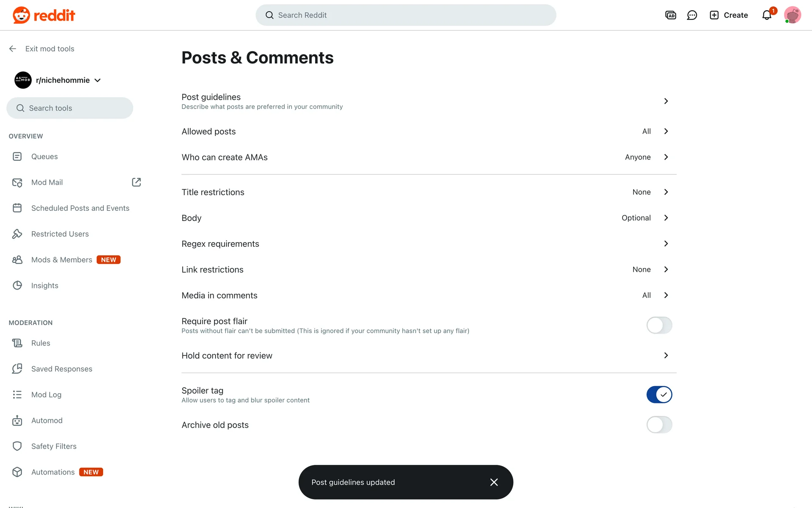
Task: Open Queues in the sidebar
Action: point(44,157)
